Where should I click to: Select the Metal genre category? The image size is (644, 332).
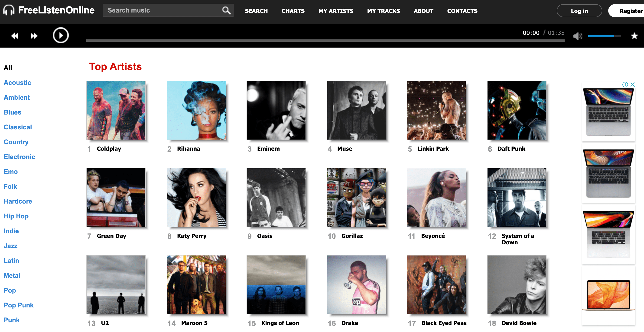(12, 275)
